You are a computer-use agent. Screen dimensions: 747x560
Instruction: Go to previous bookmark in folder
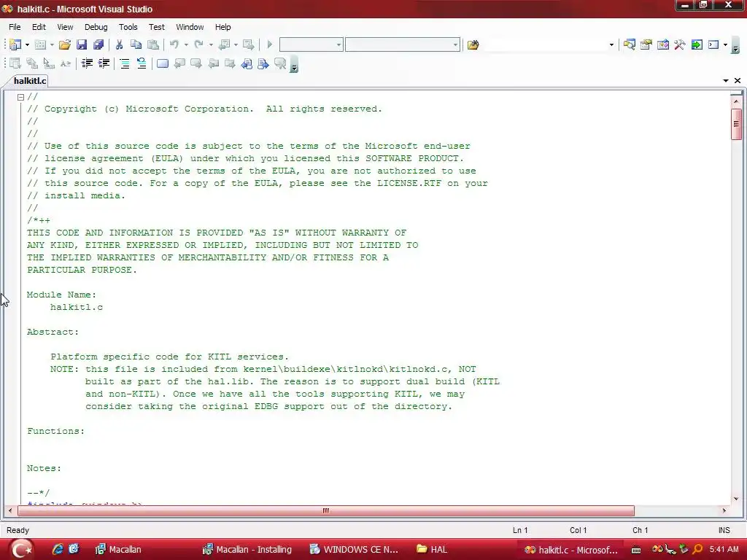214,63
